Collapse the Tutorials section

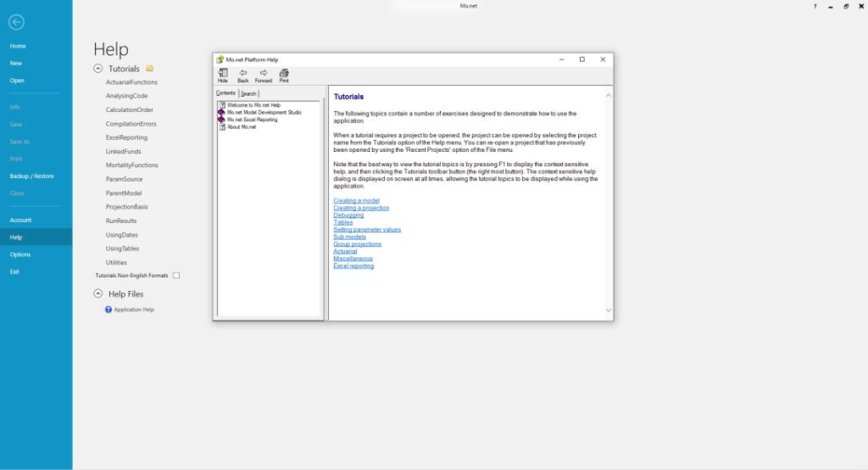tap(98, 69)
